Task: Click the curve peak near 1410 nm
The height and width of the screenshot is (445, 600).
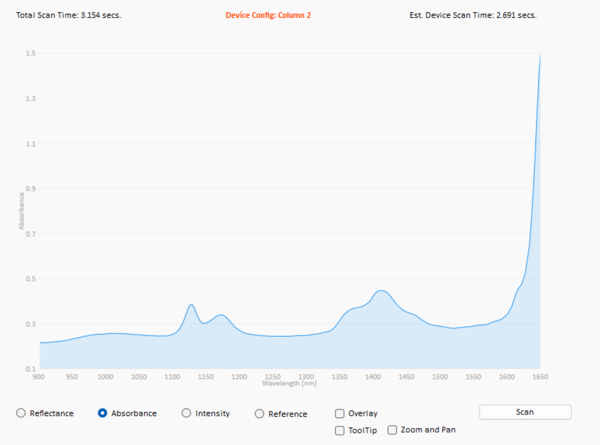Action: [x=380, y=291]
